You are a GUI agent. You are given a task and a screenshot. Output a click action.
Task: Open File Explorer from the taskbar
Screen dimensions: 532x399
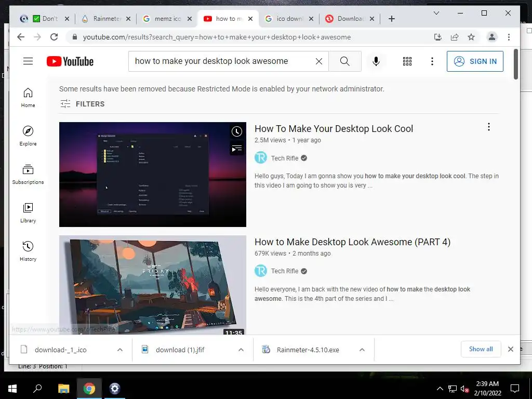63,389
